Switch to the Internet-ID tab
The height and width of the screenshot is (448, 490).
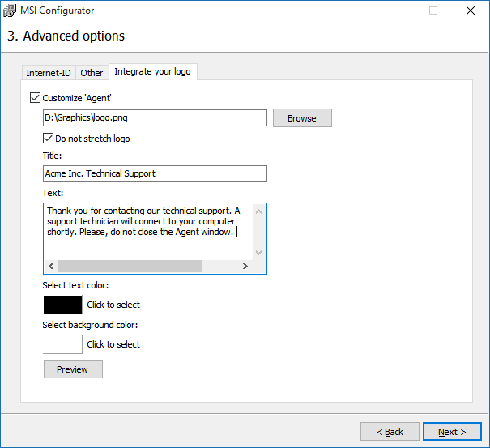(x=49, y=73)
